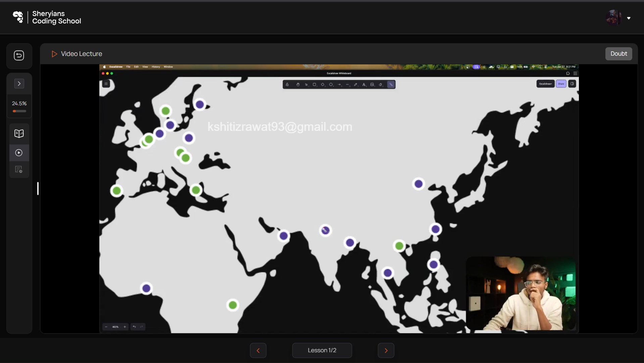Open the Excalidraw hamburger menu
644x363 pixels.
click(106, 84)
